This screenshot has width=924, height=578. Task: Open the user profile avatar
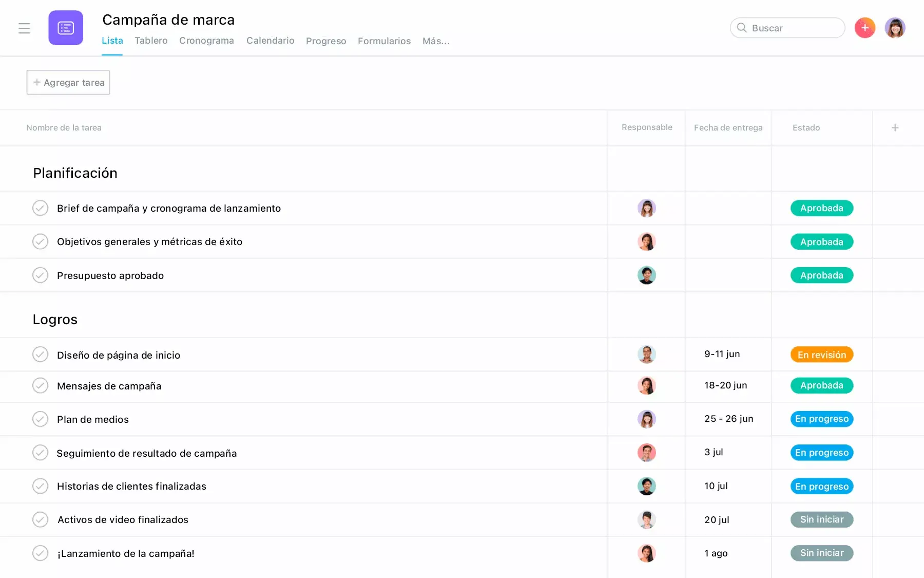point(895,28)
